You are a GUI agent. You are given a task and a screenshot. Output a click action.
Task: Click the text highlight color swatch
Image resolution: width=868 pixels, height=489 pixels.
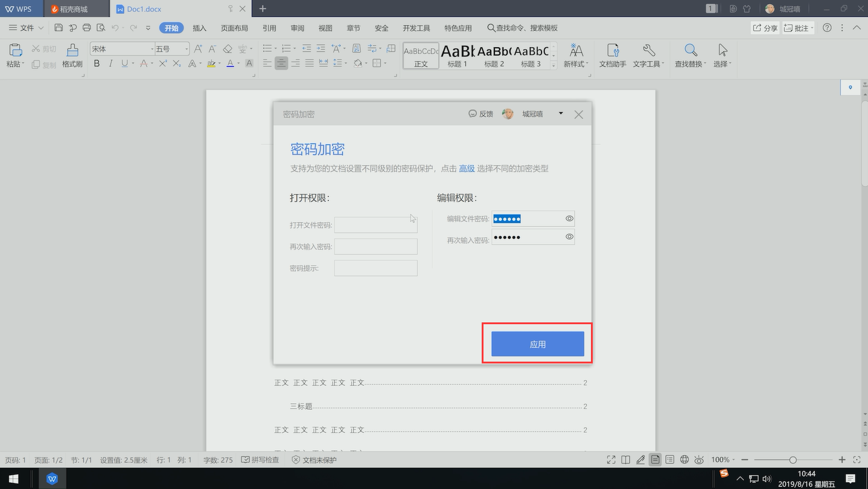(211, 63)
